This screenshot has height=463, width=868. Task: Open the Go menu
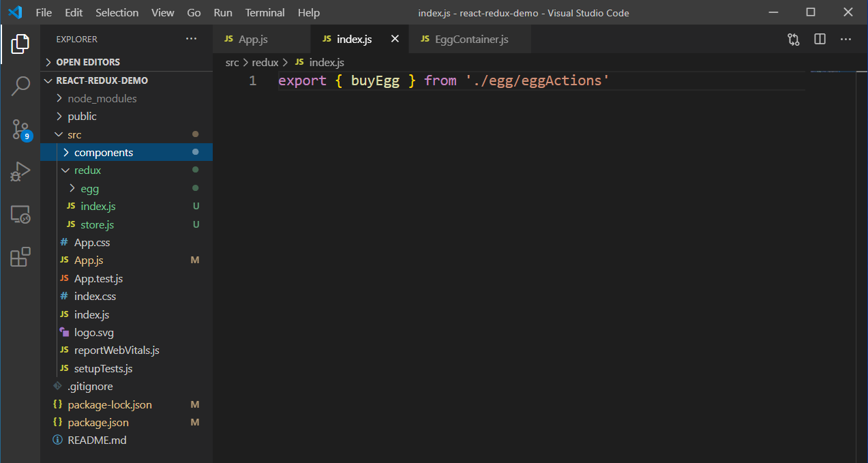point(194,12)
